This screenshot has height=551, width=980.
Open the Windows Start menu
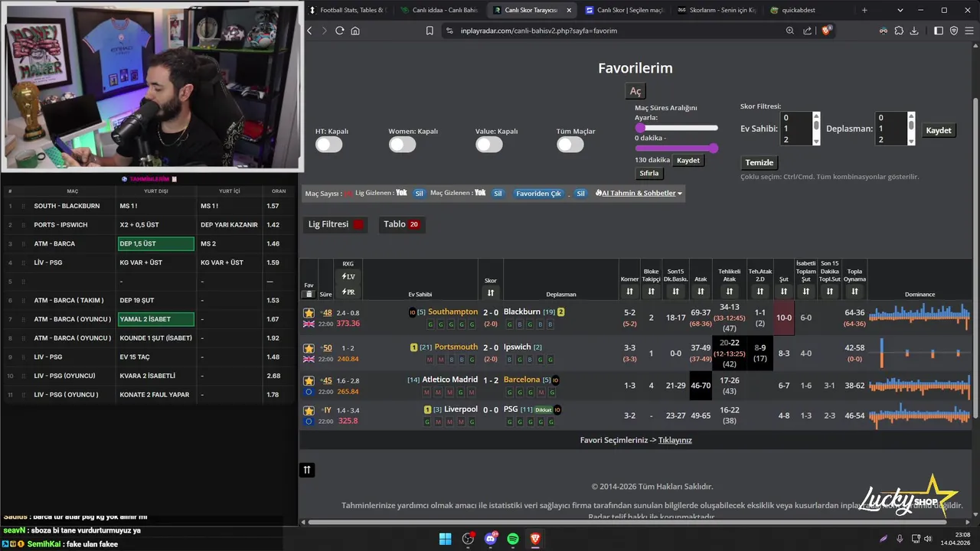[445, 540]
